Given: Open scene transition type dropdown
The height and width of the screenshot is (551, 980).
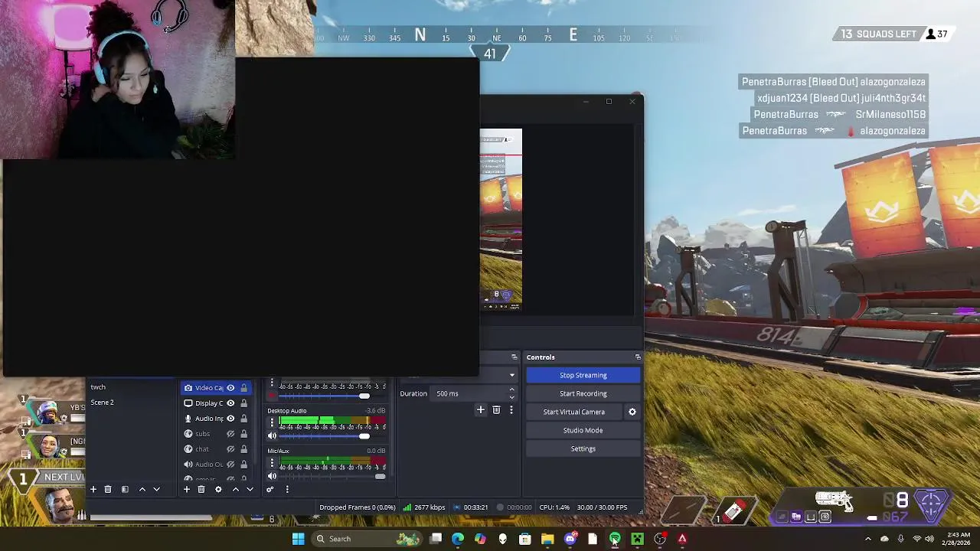Looking at the screenshot, I should click(x=511, y=375).
